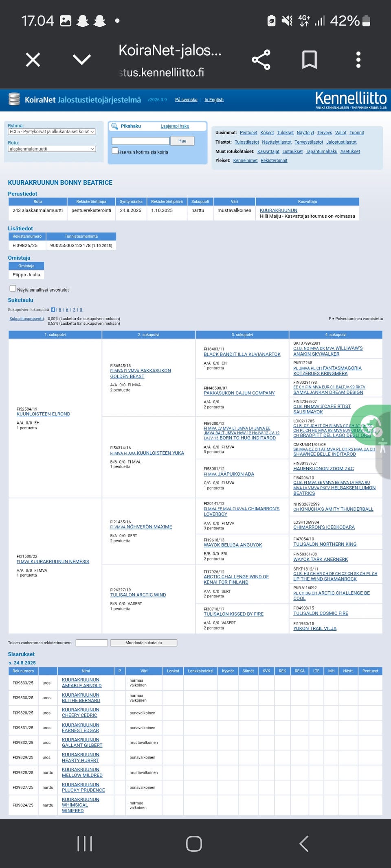Check 'Näytä sanalliset arvostelut' box
Screen dimensions: 391x868
13,289
